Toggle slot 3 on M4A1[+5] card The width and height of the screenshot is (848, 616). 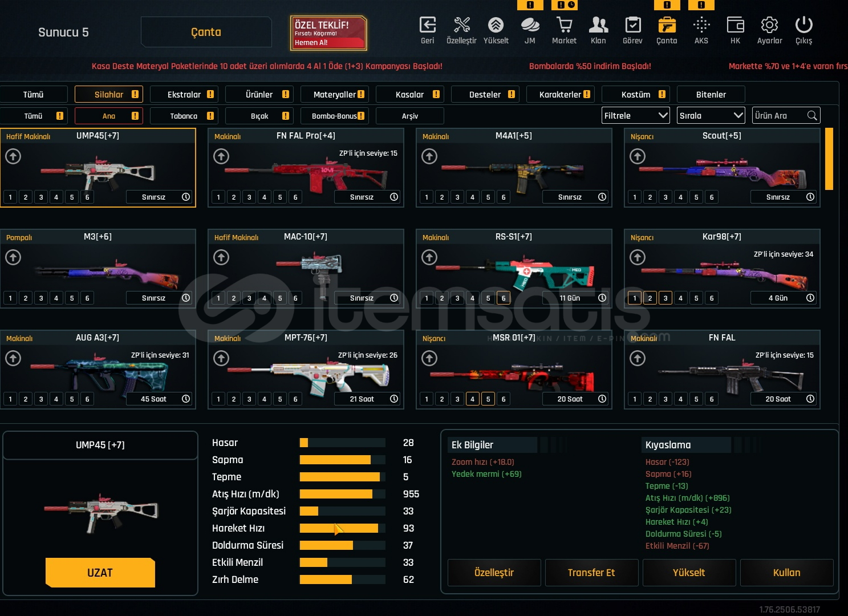point(457,197)
